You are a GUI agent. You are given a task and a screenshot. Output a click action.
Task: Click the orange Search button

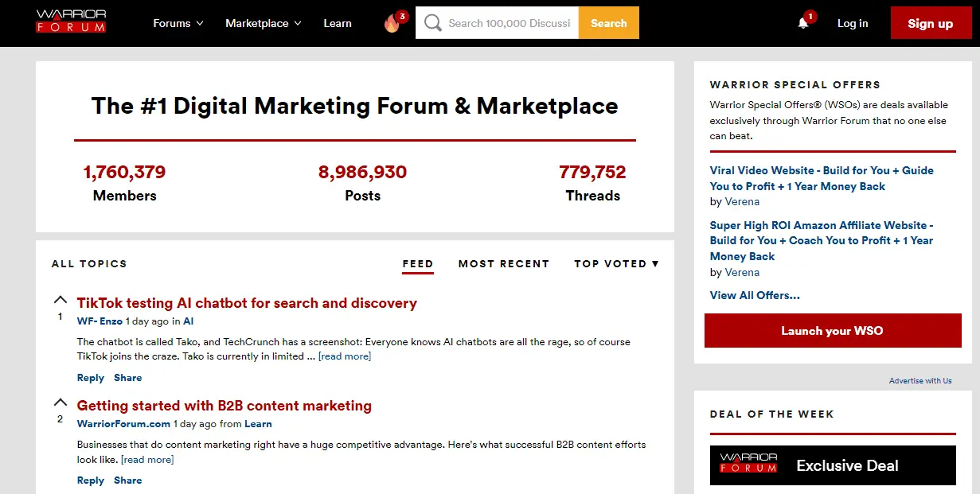(609, 23)
